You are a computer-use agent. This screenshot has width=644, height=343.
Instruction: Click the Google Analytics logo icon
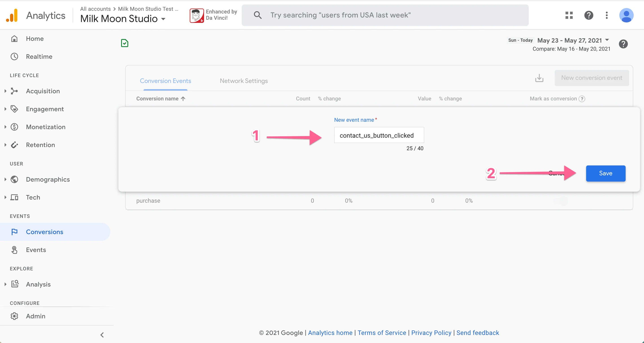click(12, 15)
